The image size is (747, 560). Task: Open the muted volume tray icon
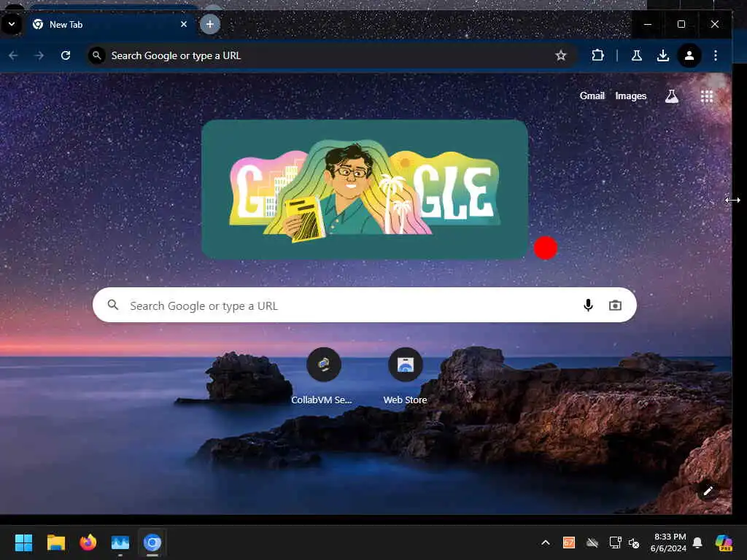click(634, 542)
